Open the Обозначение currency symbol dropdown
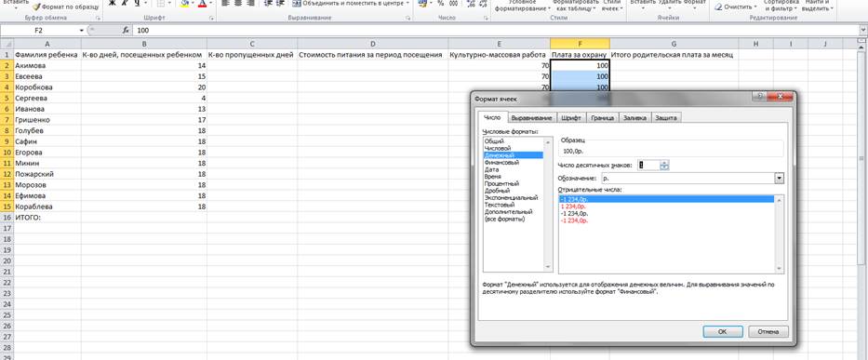Image resolution: width=868 pixels, height=360 pixels. pos(779,179)
